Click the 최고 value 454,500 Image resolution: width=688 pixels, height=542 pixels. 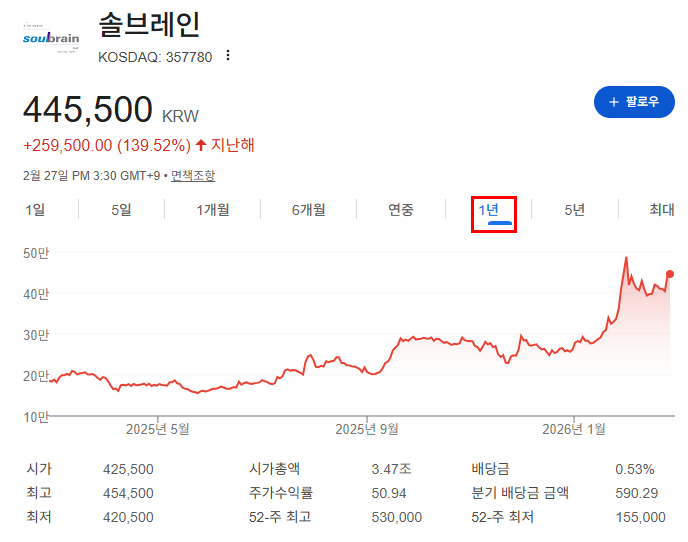(128, 493)
